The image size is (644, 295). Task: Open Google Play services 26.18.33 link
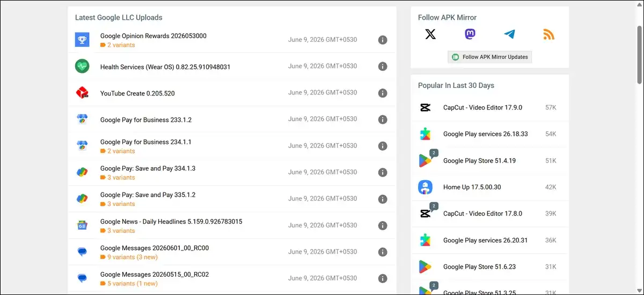pyautogui.click(x=486, y=134)
